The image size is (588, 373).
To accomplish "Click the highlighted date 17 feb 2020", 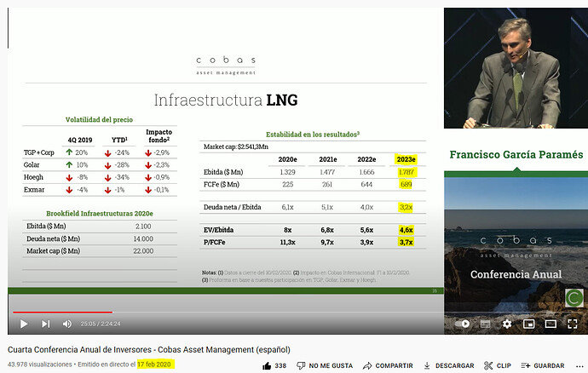I will coord(153,364).
